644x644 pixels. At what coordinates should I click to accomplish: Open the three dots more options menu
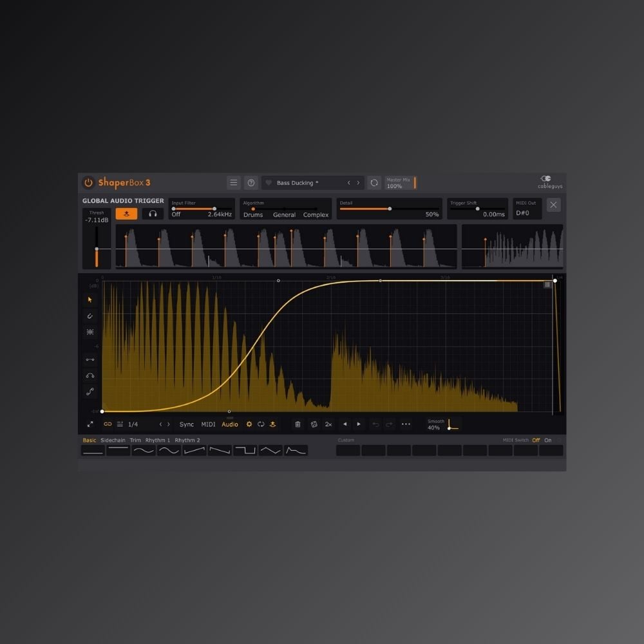406,424
